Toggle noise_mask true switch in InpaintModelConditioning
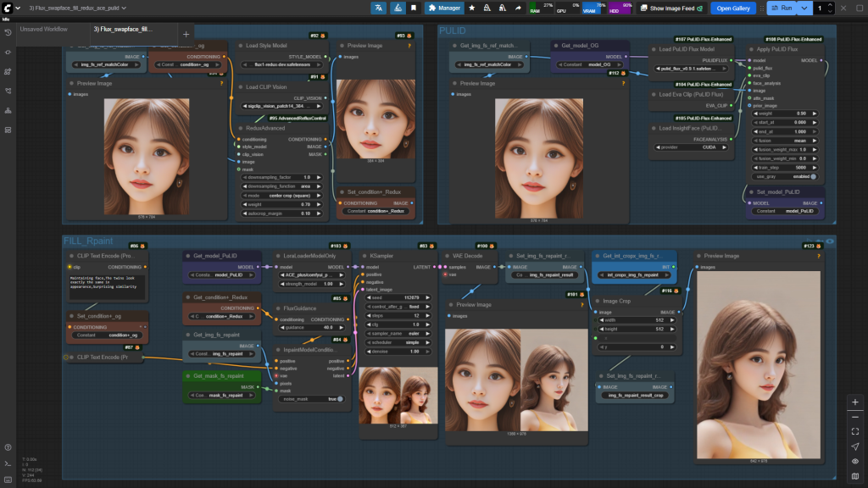The width and height of the screenshot is (868, 488). coord(340,398)
